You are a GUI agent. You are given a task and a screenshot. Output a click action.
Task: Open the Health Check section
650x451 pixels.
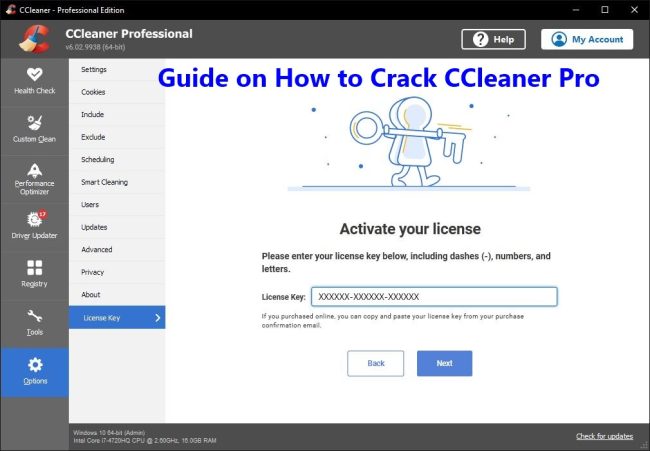[34, 81]
